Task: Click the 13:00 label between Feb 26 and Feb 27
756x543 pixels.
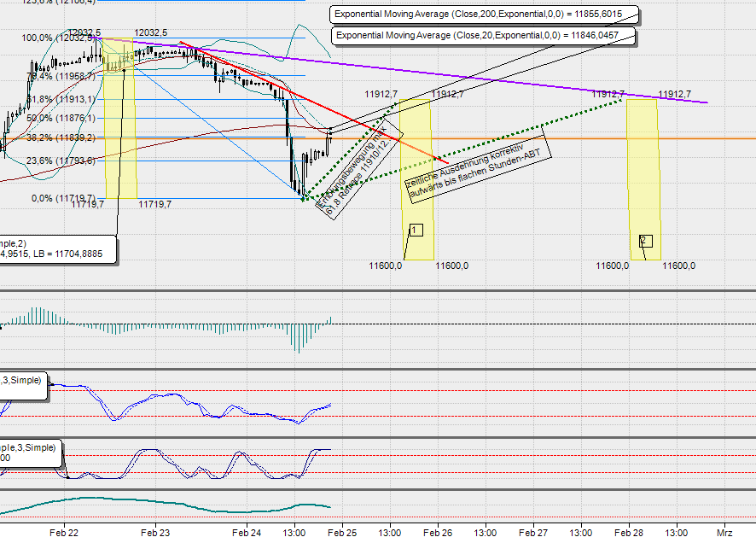Action: (x=485, y=533)
